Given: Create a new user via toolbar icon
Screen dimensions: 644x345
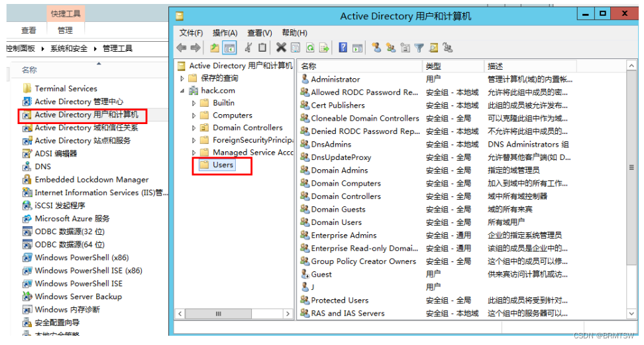Looking at the screenshot, I should (x=376, y=48).
